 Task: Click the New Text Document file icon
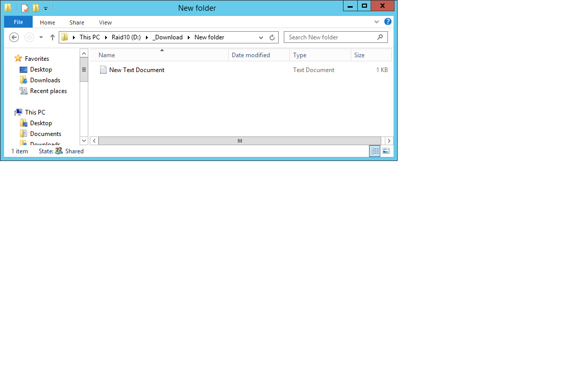point(103,70)
